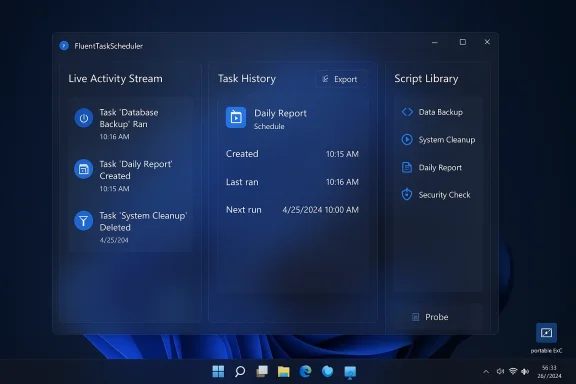
Task: Open Task View from the taskbar
Action: click(262, 372)
